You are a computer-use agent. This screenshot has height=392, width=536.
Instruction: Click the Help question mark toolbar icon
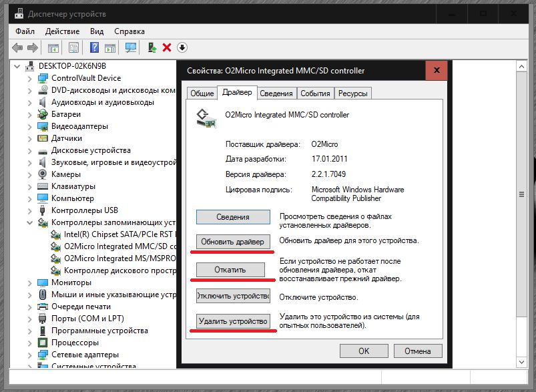click(94, 47)
